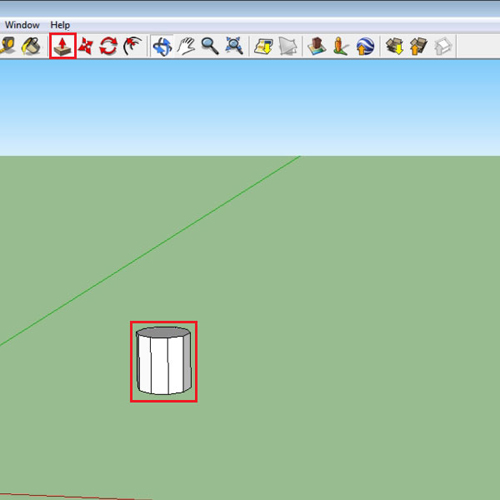The height and width of the screenshot is (500, 500).
Task: Open the Photo Textures tool
Action: point(341,46)
